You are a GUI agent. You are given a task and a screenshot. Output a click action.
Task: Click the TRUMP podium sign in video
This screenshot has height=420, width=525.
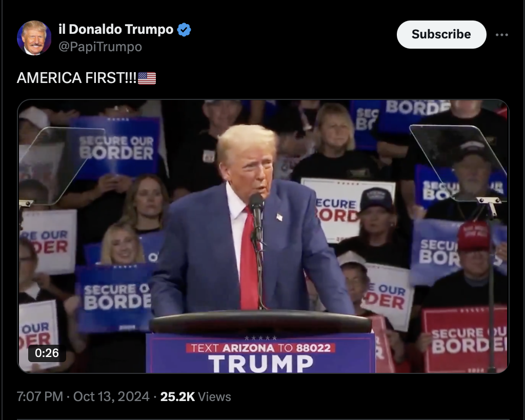[x=260, y=364]
